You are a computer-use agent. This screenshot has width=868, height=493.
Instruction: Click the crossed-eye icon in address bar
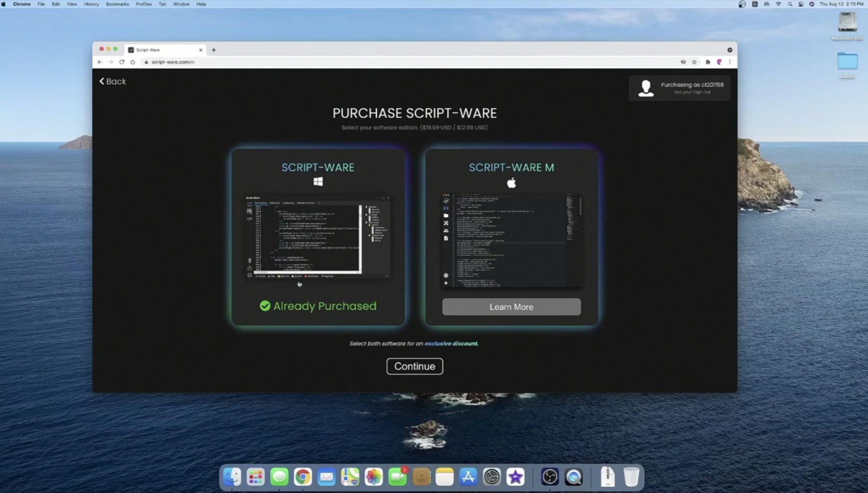pyautogui.click(x=683, y=62)
